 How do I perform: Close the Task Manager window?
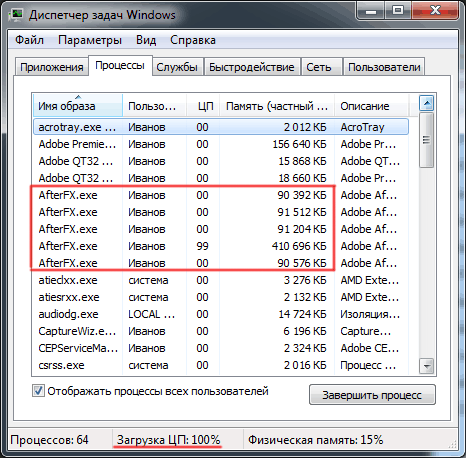click(x=435, y=11)
